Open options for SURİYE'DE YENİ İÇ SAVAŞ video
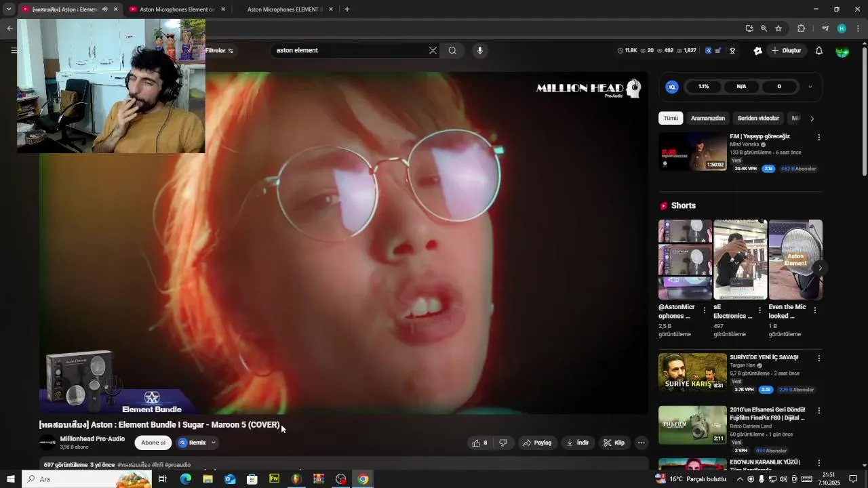 pos(818,358)
